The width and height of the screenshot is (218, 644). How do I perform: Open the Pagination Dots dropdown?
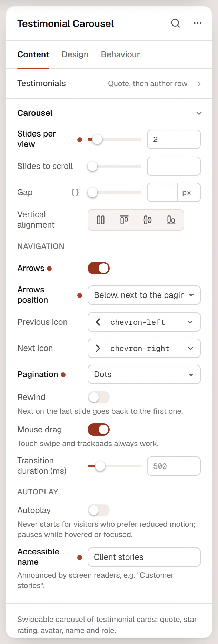pos(144,374)
